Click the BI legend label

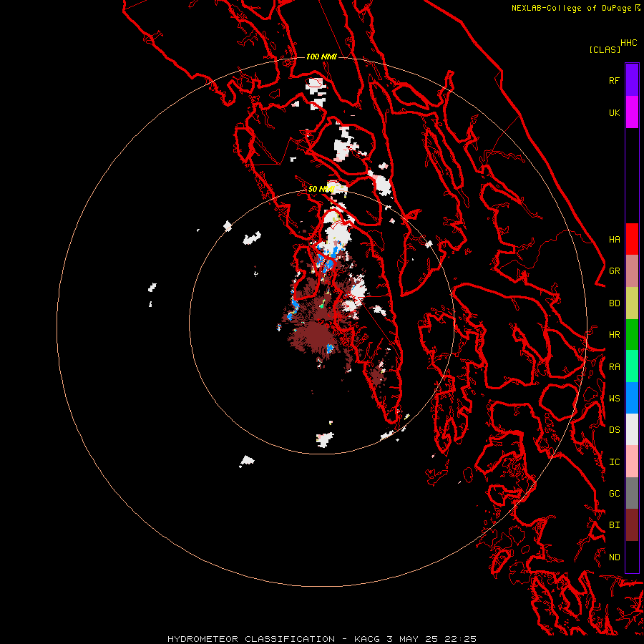coord(614,525)
